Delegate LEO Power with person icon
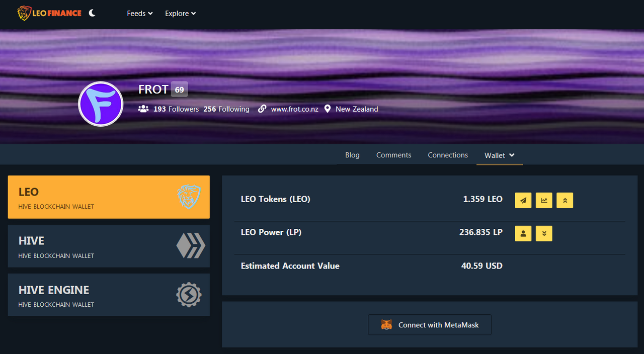 [x=523, y=233]
